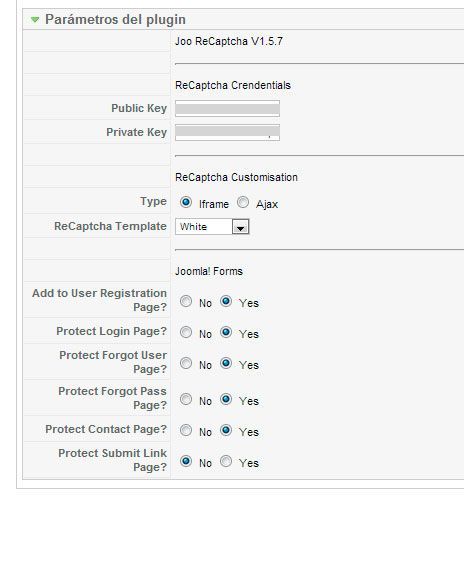Screen dimensions: 464x562
Task: Enable Protect Submit Link Page with Yes
Action: (x=226, y=461)
